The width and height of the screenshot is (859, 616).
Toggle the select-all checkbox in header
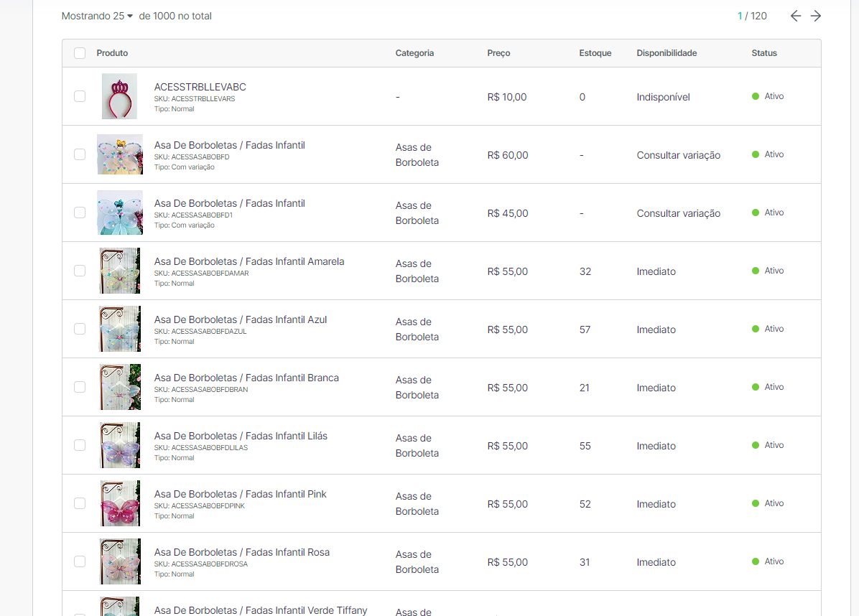tap(80, 53)
